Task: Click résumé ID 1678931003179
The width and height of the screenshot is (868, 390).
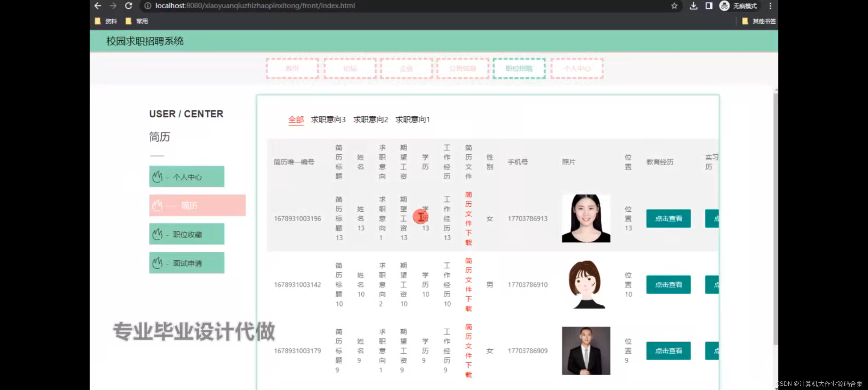Action: pyautogui.click(x=298, y=351)
